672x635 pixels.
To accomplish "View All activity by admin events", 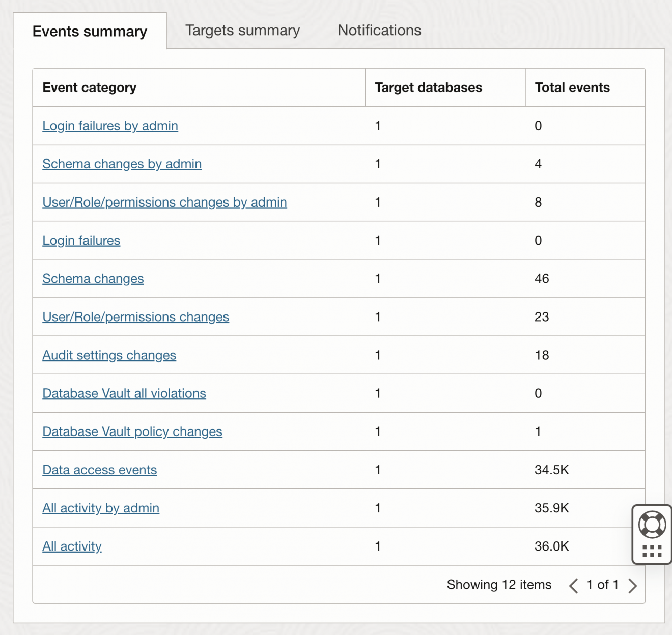I will coord(101,508).
